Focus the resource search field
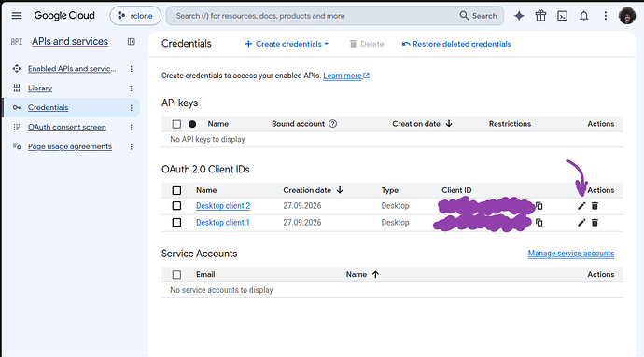Image resolution: width=644 pixels, height=357 pixels. point(312,16)
